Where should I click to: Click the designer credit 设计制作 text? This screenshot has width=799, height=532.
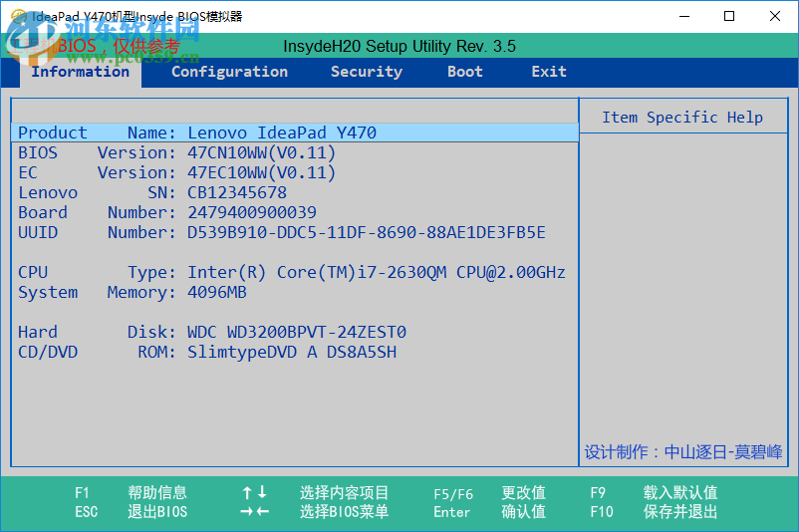click(683, 452)
